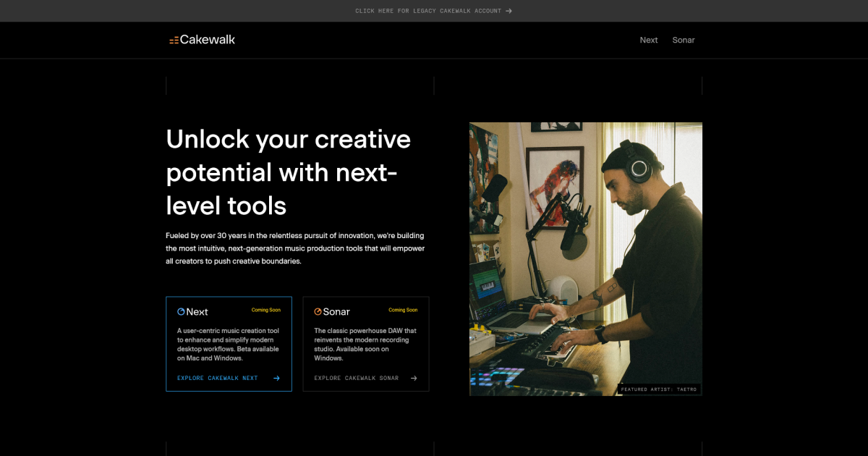Click the Featured Artist: Taetro caption
868x456 pixels.
coord(658,389)
